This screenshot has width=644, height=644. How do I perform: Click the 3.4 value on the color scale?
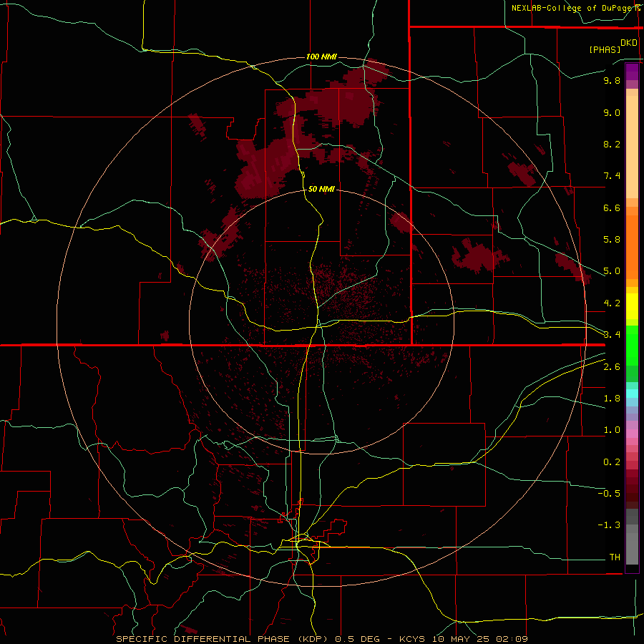click(x=612, y=335)
